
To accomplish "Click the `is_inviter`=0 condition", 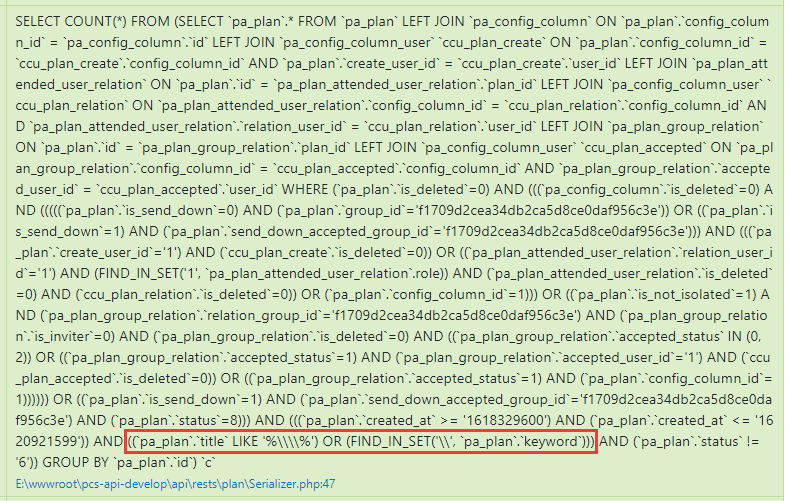I will pyautogui.click(x=65, y=336).
